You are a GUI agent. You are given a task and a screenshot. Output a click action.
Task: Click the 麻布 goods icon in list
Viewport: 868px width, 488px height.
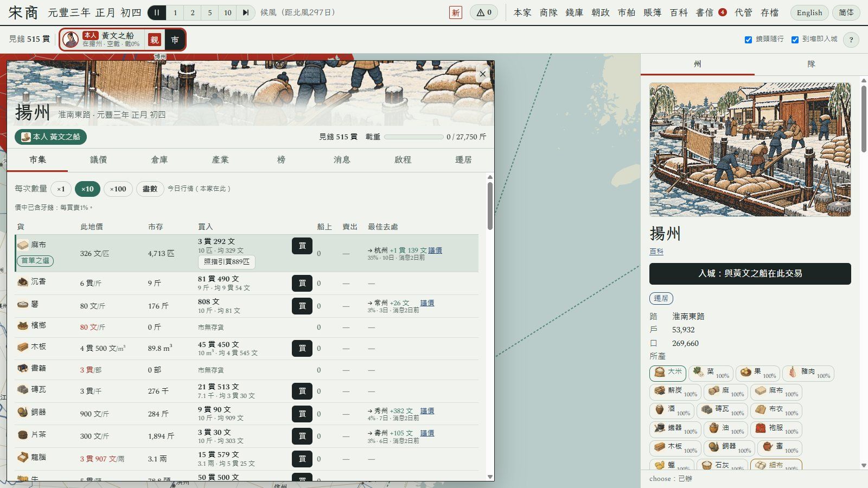click(x=23, y=245)
